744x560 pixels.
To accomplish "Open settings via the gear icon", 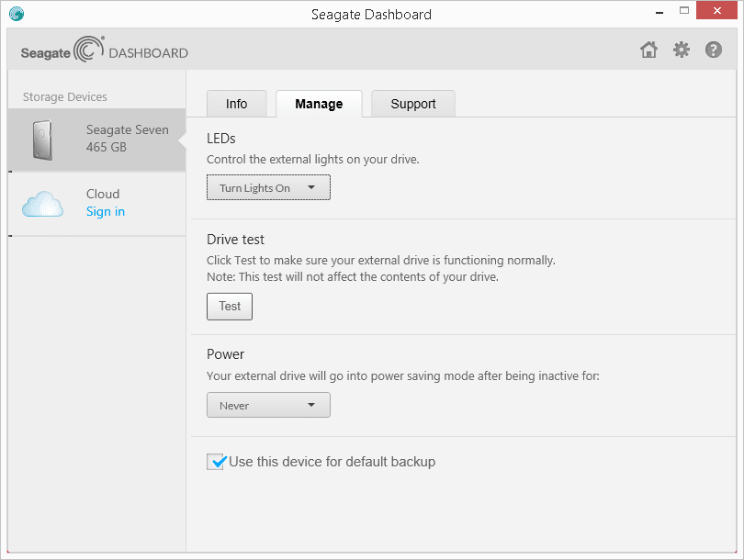I will coord(682,50).
